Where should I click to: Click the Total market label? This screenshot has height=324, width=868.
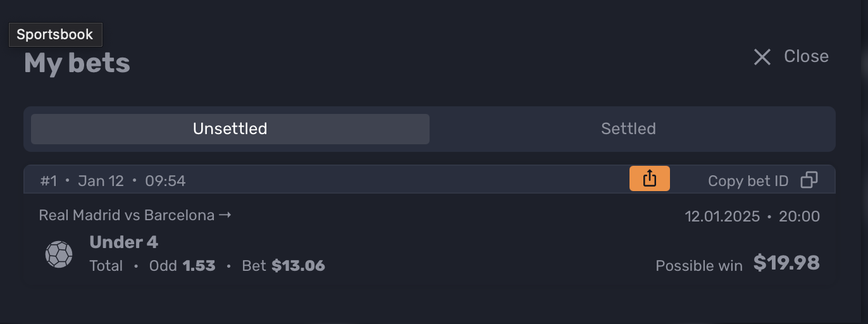[106, 266]
